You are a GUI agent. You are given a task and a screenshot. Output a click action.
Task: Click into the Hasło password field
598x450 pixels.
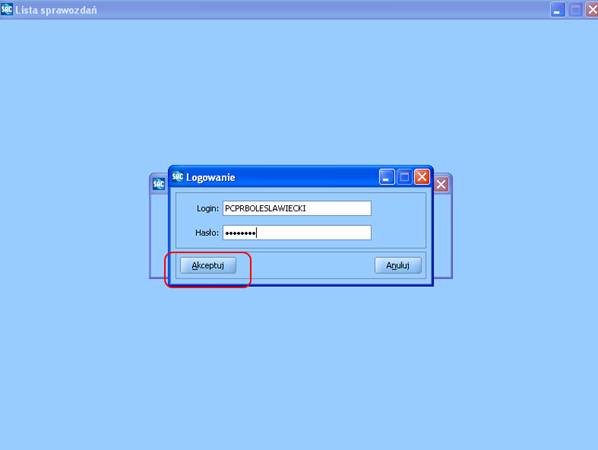pyautogui.click(x=297, y=233)
